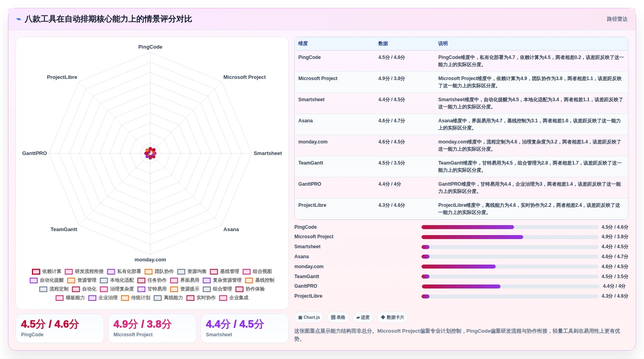The width and height of the screenshot is (644, 359).
Task: Click GanttPRO score 4.4分 / 4分 in table
Action: [x=390, y=184]
